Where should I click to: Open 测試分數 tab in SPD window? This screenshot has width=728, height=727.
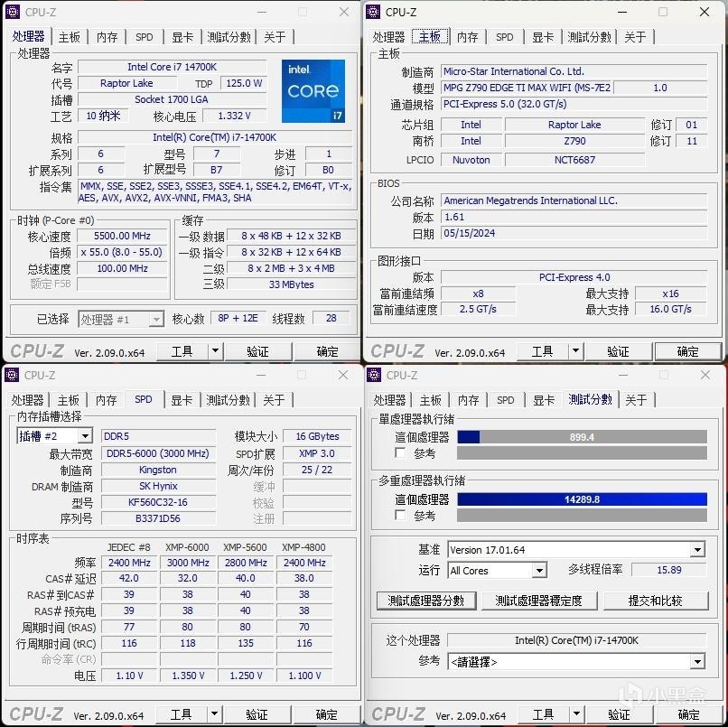click(228, 400)
